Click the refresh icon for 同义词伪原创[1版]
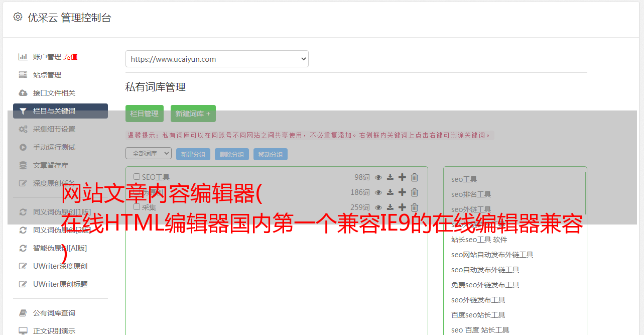 [x=23, y=212]
